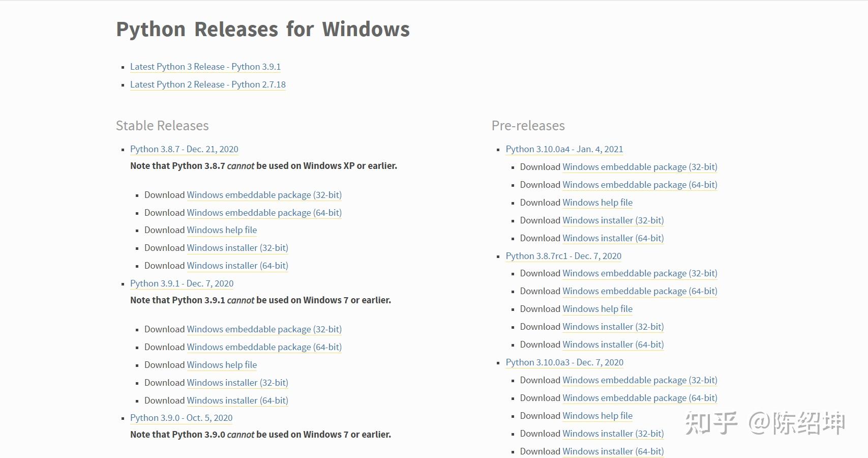Open Python 3.10.0a3 - Dec. 7, 2020 link

564,362
